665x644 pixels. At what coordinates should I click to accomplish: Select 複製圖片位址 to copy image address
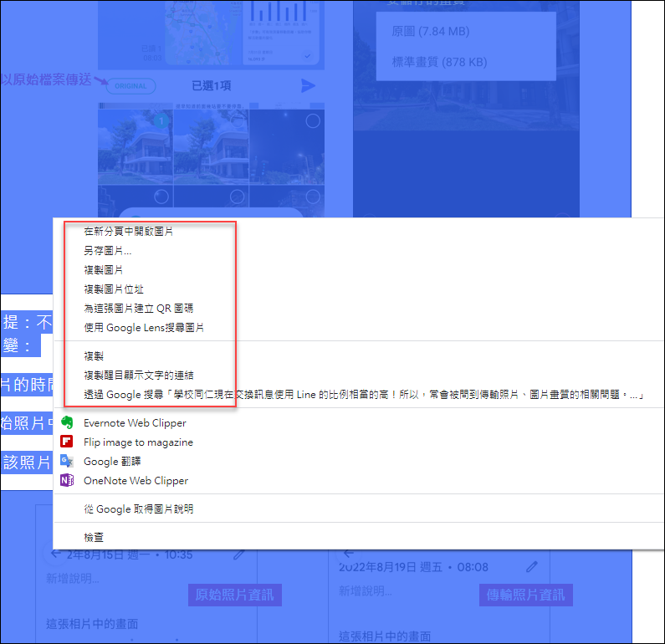(x=113, y=289)
